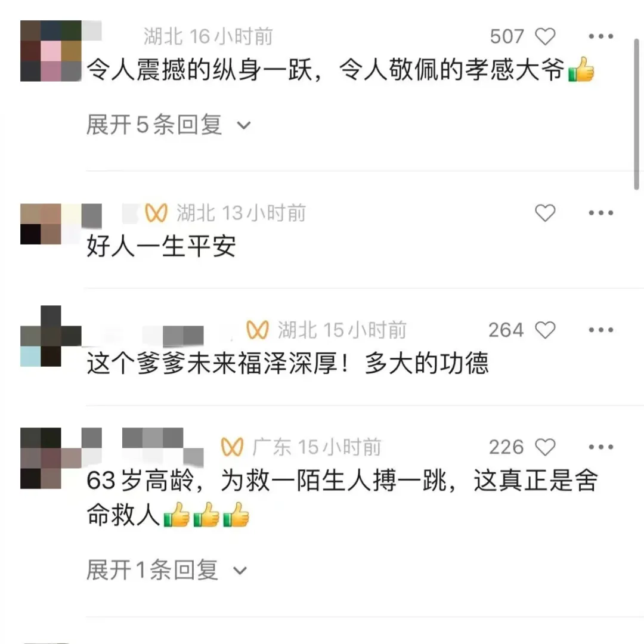
Task: Click the chevron next to 展开5条回复
Action: coord(243,125)
